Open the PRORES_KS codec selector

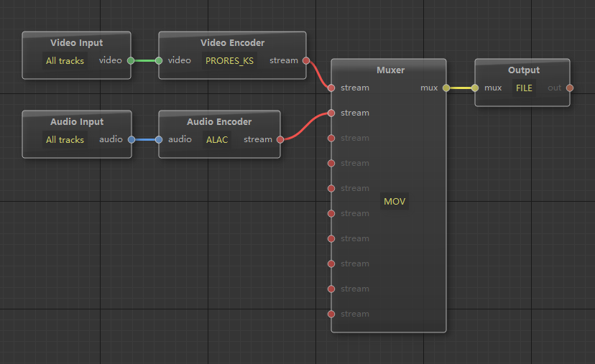point(229,61)
